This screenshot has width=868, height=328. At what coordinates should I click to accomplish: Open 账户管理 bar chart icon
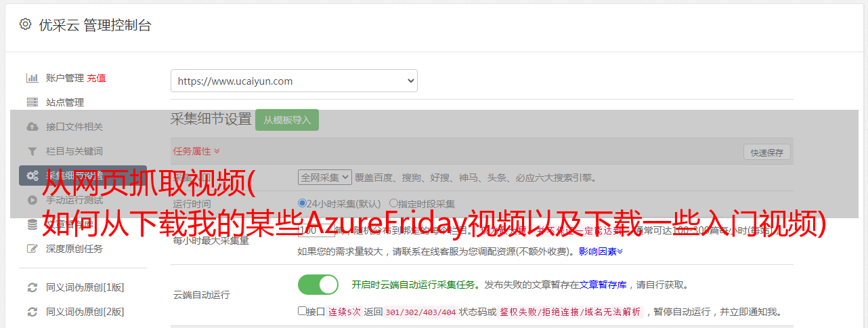point(32,78)
